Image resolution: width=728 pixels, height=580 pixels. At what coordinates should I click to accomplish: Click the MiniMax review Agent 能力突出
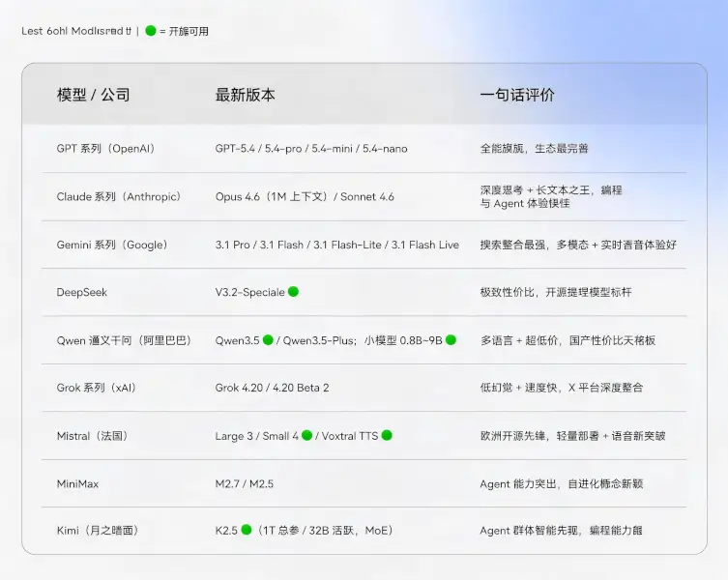(562, 484)
